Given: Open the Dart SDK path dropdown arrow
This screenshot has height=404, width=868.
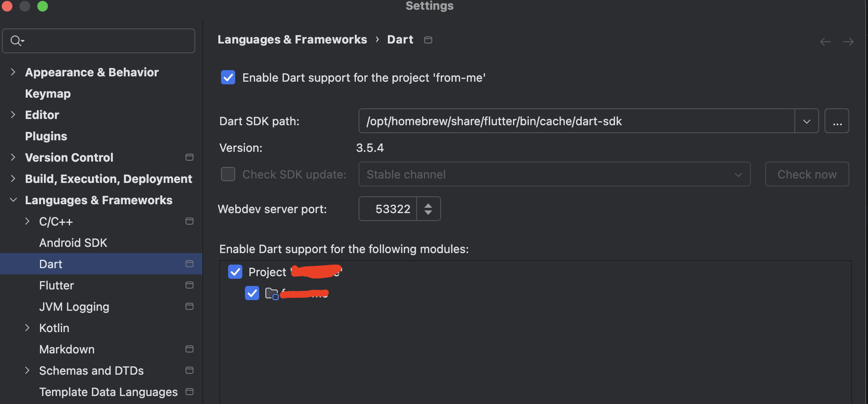Looking at the screenshot, I should [x=806, y=121].
